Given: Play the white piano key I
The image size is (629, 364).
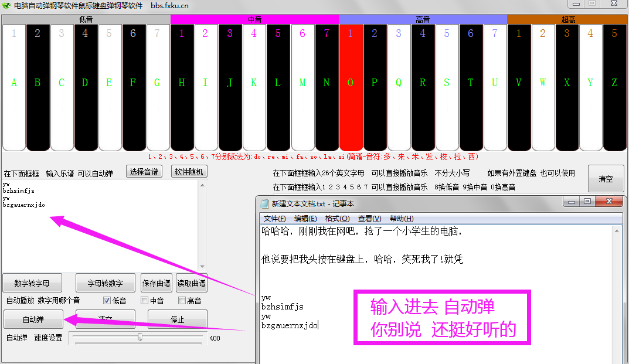Looking at the screenshot, I should 206,87.
